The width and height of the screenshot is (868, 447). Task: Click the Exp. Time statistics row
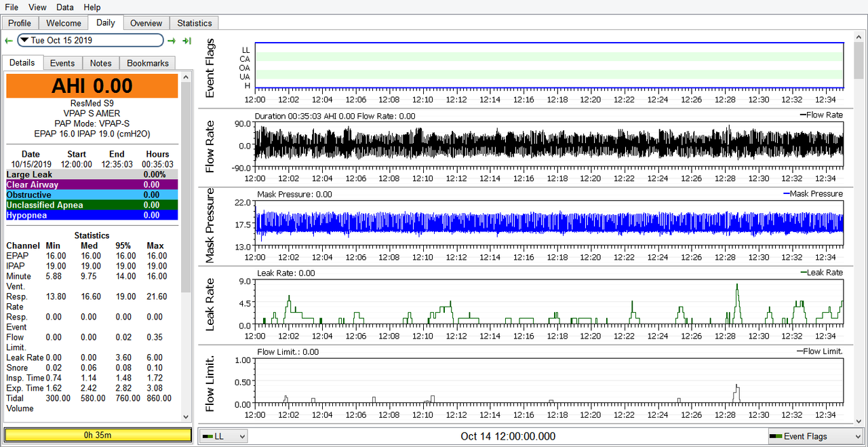click(92, 388)
